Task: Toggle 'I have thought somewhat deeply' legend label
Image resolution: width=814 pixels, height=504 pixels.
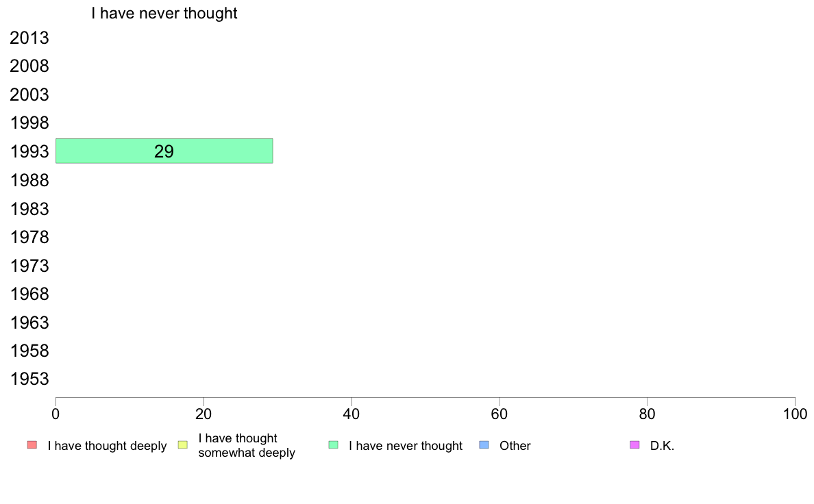Action: pos(247,445)
